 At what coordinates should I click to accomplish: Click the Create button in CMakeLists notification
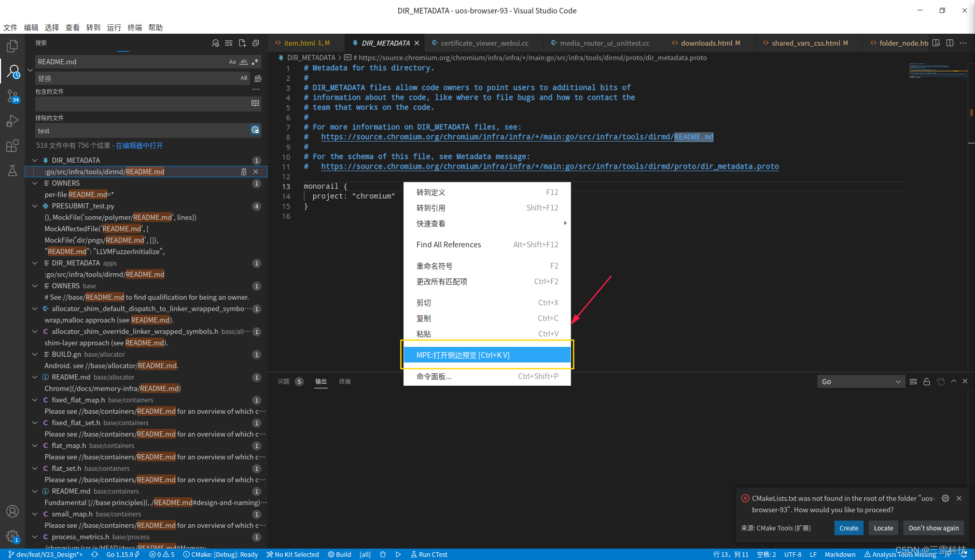coord(848,528)
